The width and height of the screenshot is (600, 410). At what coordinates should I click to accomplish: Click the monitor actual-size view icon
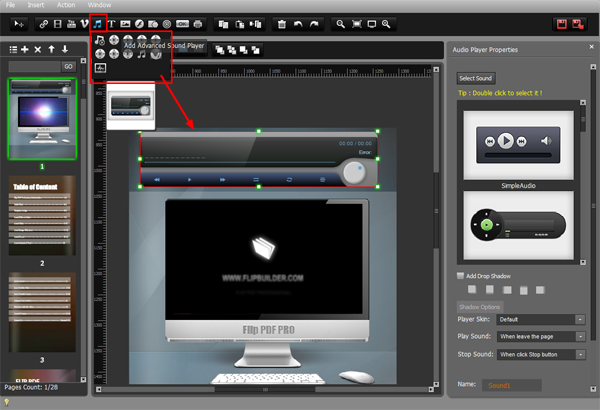(x=372, y=24)
